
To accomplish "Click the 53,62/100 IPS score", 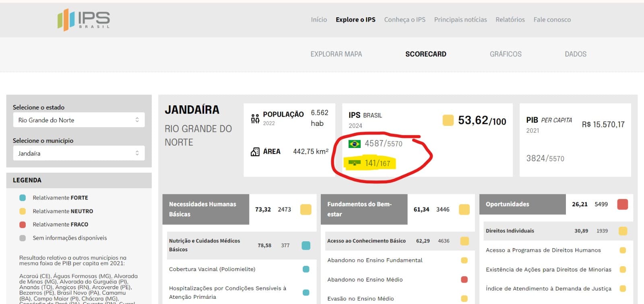I will (x=482, y=120).
